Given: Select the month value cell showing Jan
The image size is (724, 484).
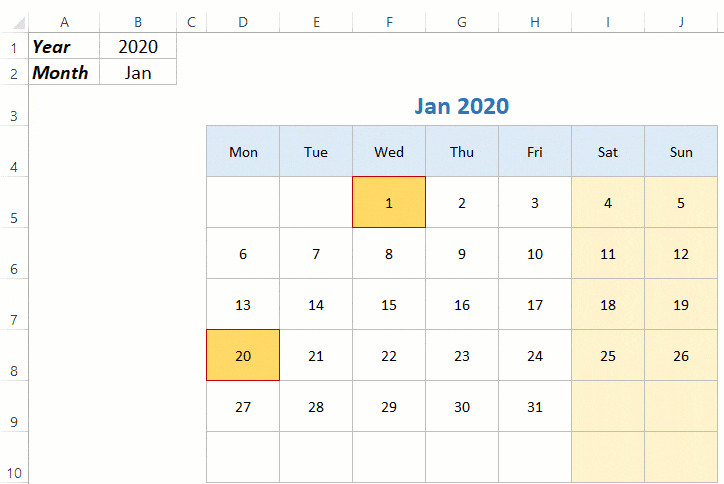Looking at the screenshot, I should [x=138, y=72].
